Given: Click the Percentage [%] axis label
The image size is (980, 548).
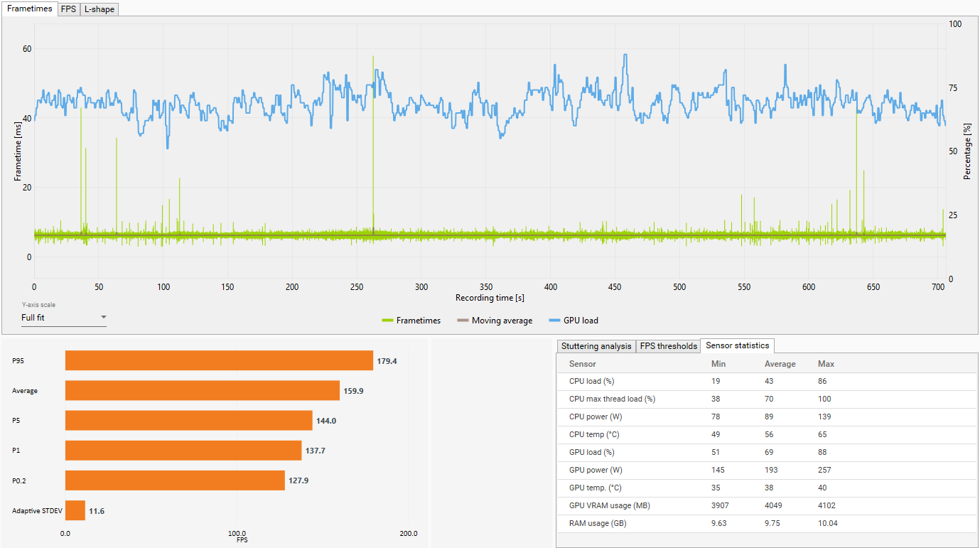Looking at the screenshot, I should (x=966, y=151).
